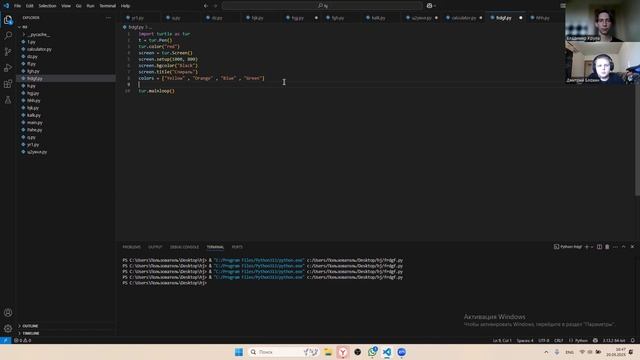
Task: Switch to the Output panel tab
Action: point(155,247)
